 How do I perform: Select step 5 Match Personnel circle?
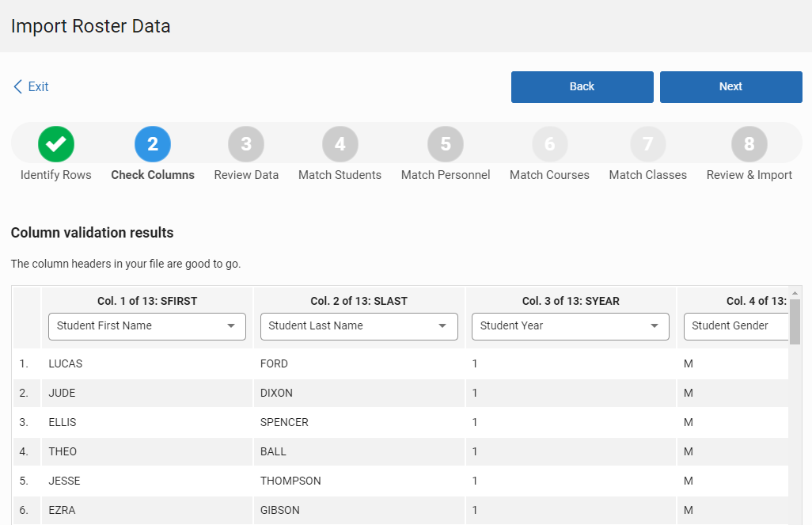446,143
